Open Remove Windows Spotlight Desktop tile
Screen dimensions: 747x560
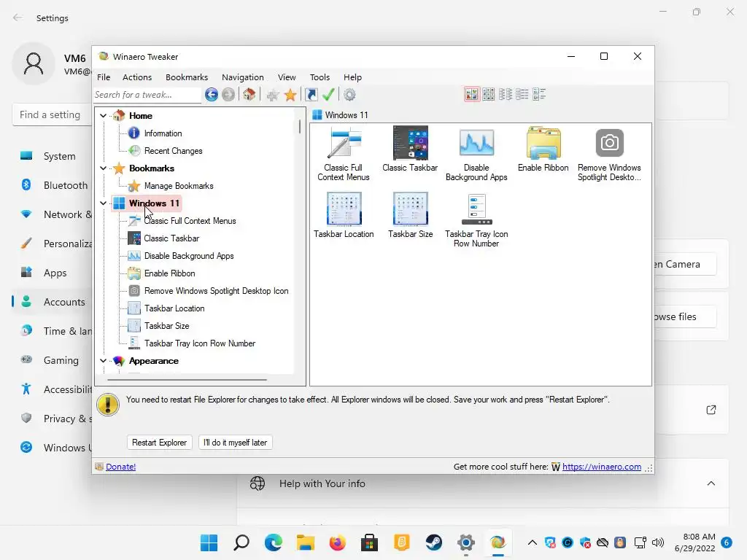609,154
